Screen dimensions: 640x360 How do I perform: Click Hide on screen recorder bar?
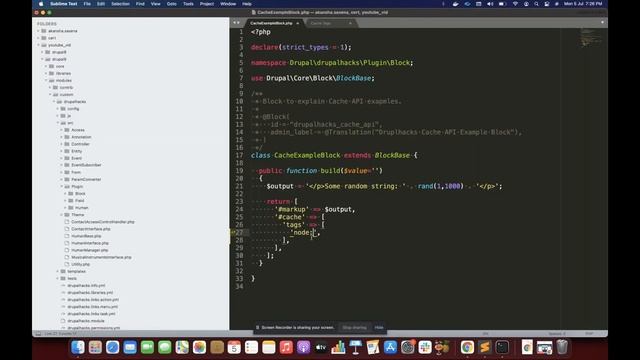point(379,327)
